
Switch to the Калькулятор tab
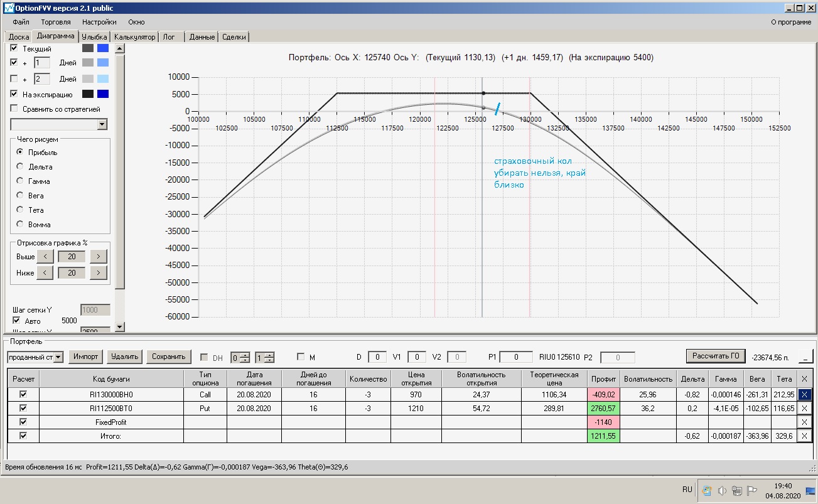click(x=134, y=37)
